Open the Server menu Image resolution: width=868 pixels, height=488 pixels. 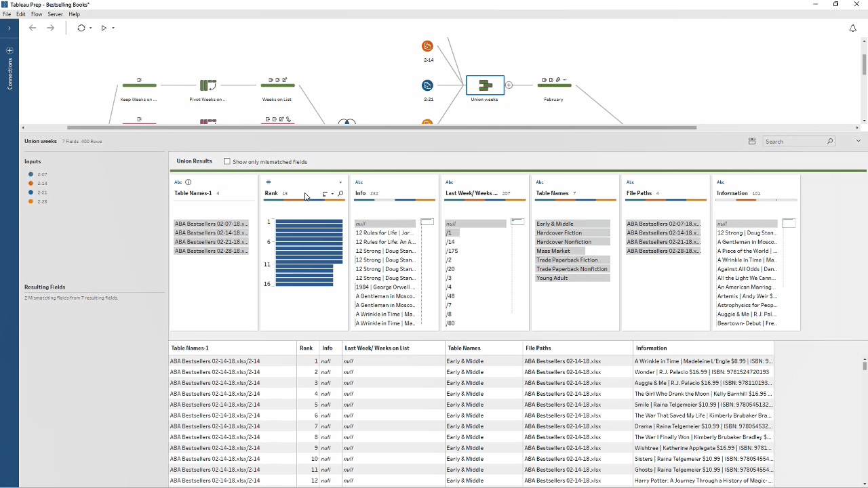click(55, 14)
